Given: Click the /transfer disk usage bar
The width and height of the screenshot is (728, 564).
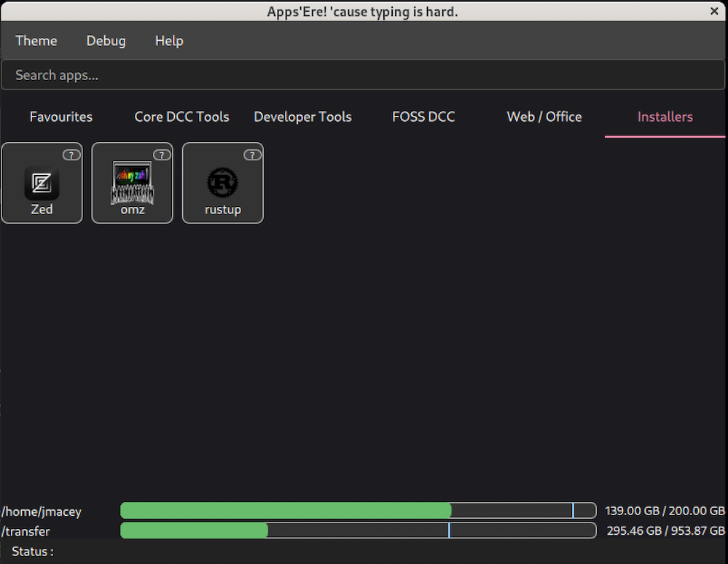Looking at the screenshot, I should [x=358, y=530].
